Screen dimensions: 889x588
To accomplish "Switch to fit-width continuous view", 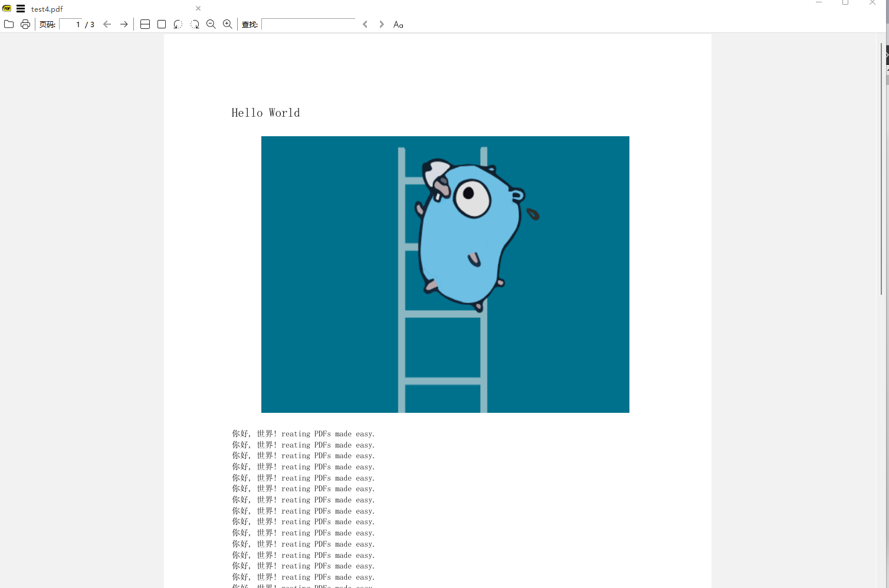I will click(x=145, y=24).
